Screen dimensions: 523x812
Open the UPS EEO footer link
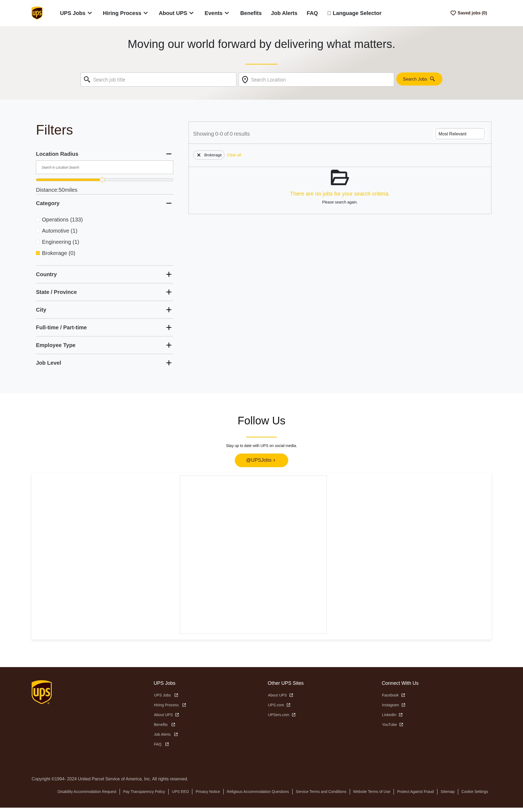pyautogui.click(x=180, y=792)
